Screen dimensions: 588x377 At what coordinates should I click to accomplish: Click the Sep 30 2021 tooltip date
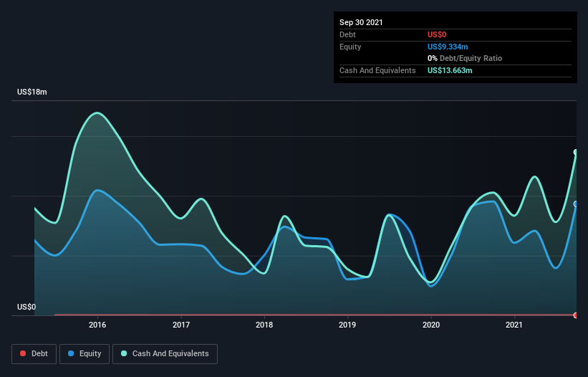[361, 22]
